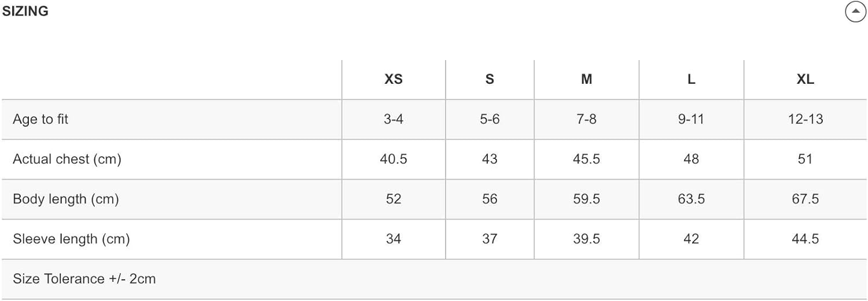
Task: Click chest value 51 for XL
Action: tap(805, 159)
